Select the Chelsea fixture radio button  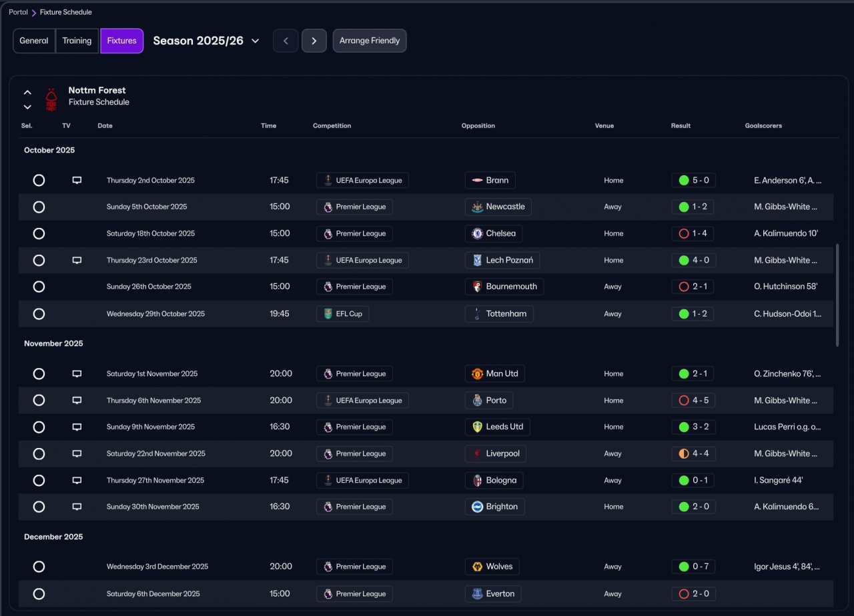[x=39, y=233]
